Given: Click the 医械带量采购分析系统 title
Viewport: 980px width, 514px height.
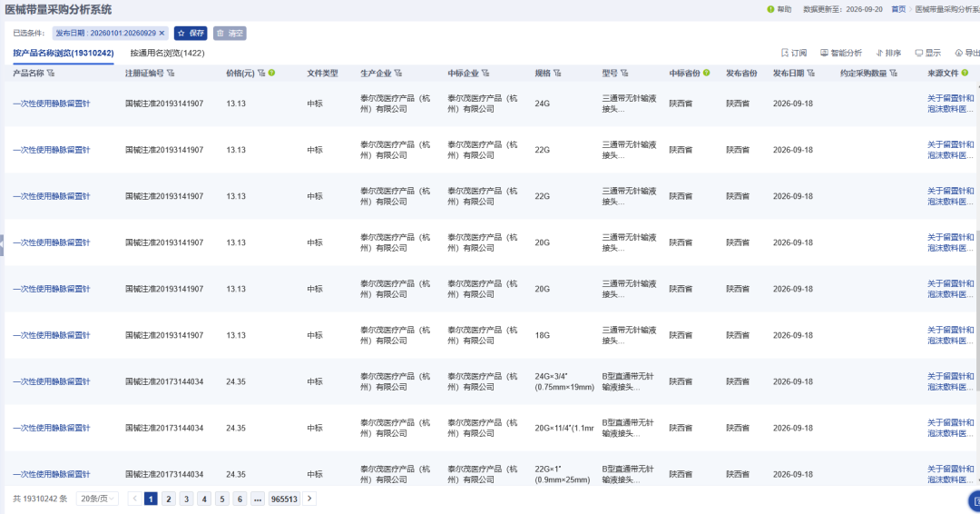Looking at the screenshot, I should 59,9.
